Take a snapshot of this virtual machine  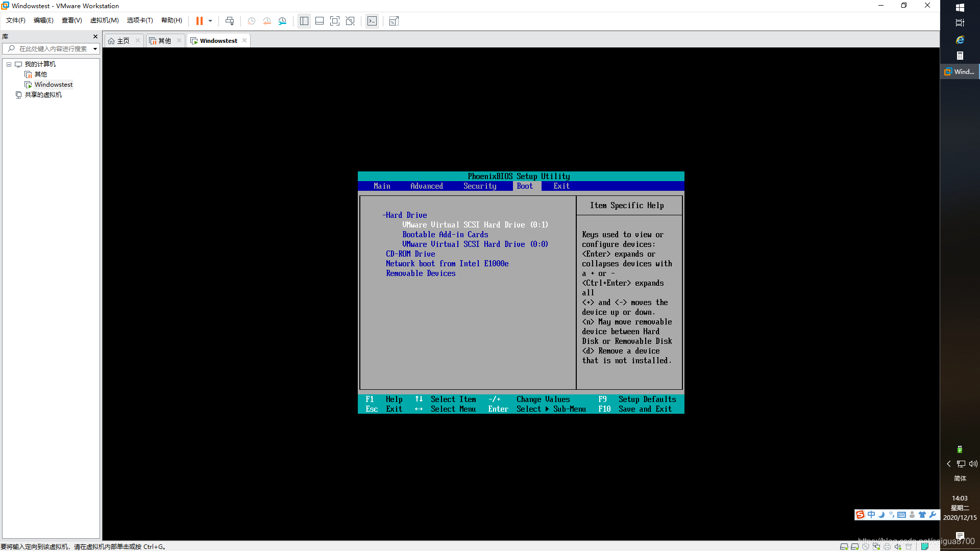pyautogui.click(x=252, y=21)
